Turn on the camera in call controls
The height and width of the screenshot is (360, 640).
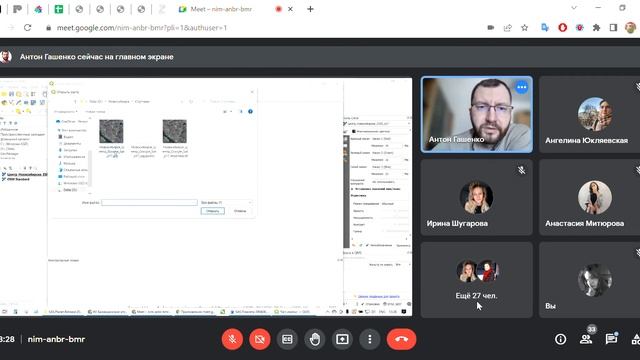260,339
